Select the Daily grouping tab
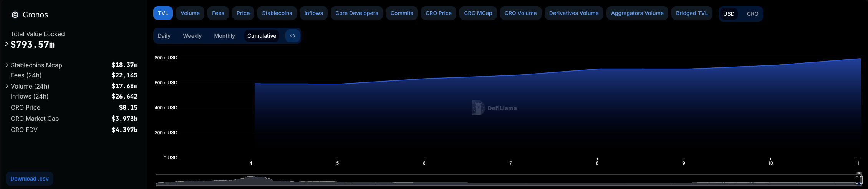The image size is (868, 189). [x=164, y=36]
